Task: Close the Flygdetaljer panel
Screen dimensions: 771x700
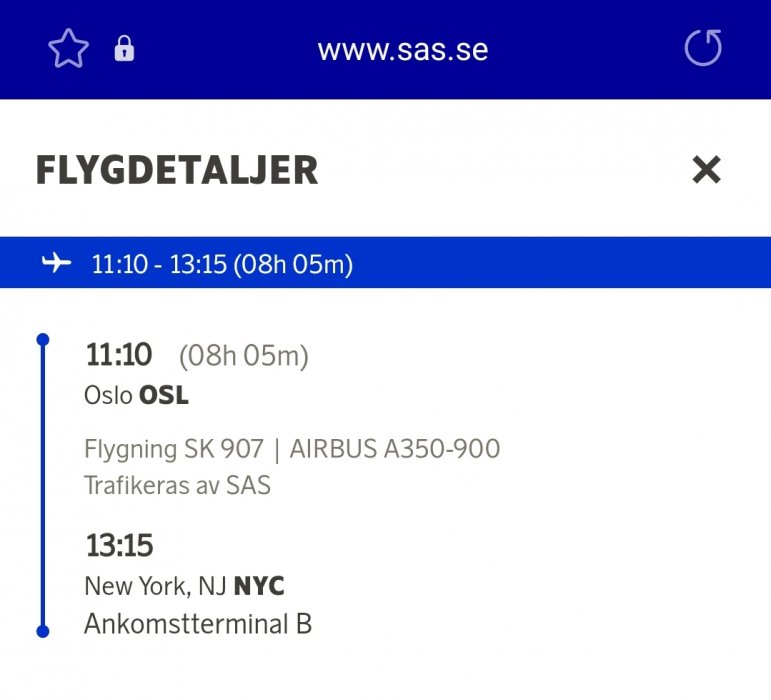Action: [706, 170]
